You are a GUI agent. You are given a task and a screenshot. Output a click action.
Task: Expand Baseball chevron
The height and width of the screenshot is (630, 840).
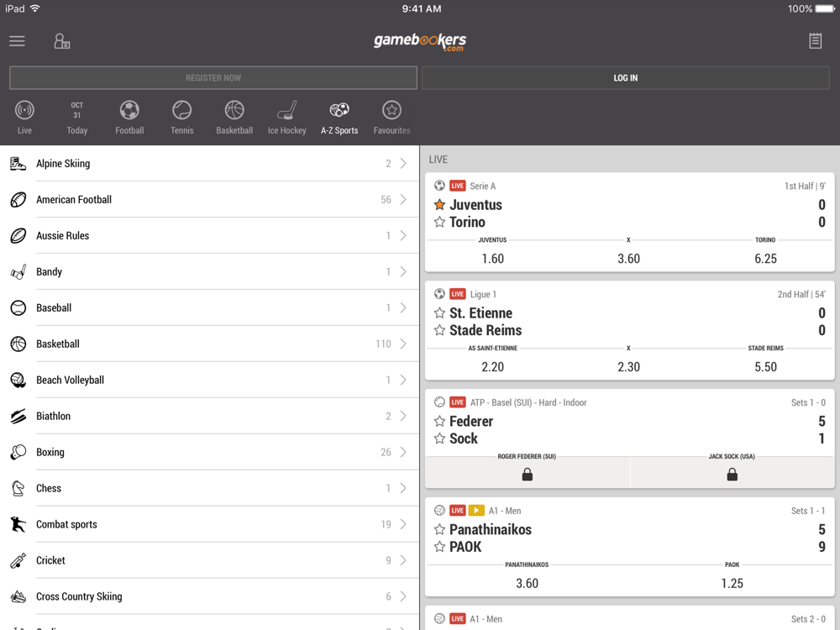[x=403, y=307]
